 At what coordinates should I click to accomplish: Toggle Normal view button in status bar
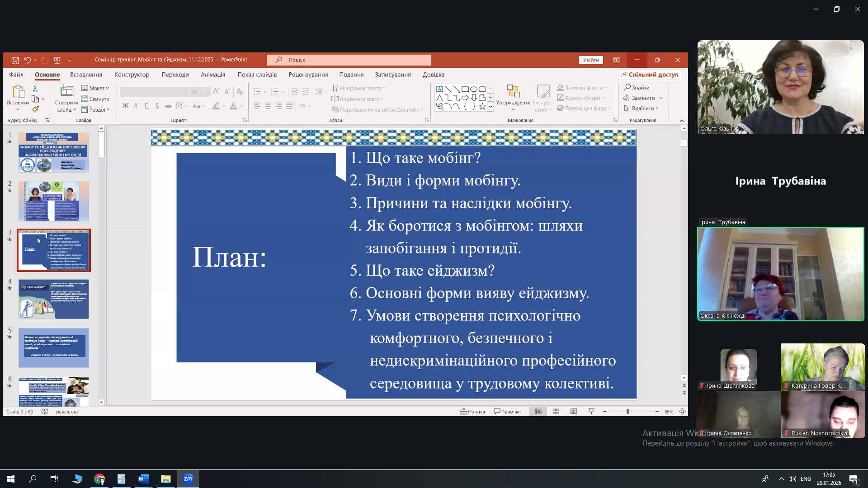pos(538,412)
